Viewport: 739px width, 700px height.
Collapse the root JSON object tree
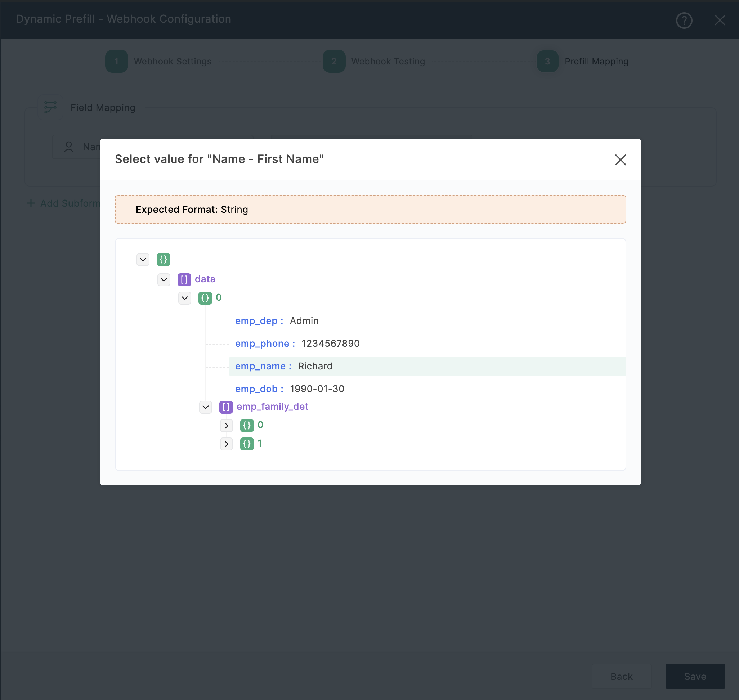tap(143, 259)
